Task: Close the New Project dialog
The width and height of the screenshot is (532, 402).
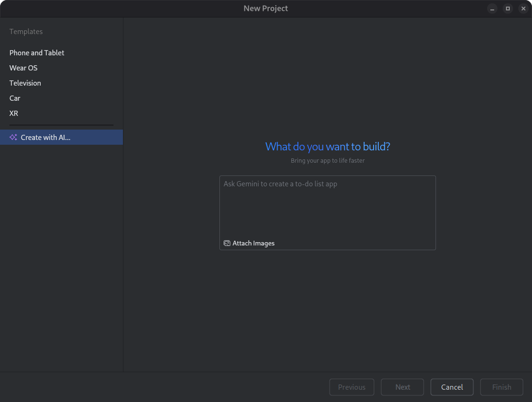Action: click(523, 9)
